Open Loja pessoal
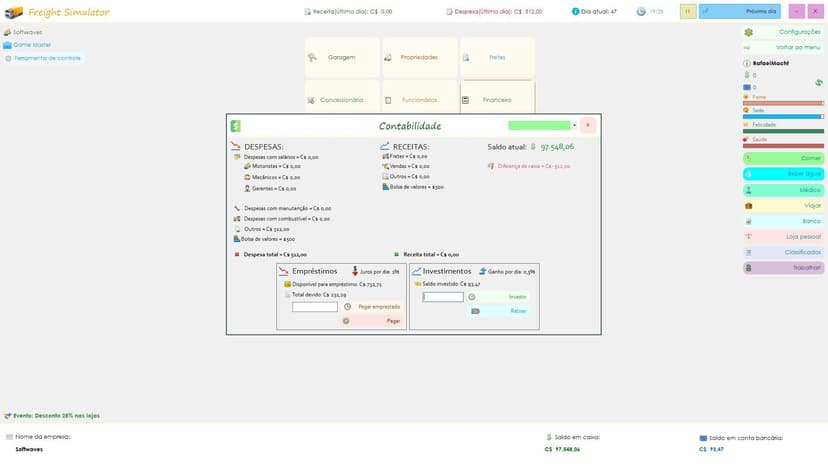The height and width of the screenshot is (466, 828). (x=783, y=237)
